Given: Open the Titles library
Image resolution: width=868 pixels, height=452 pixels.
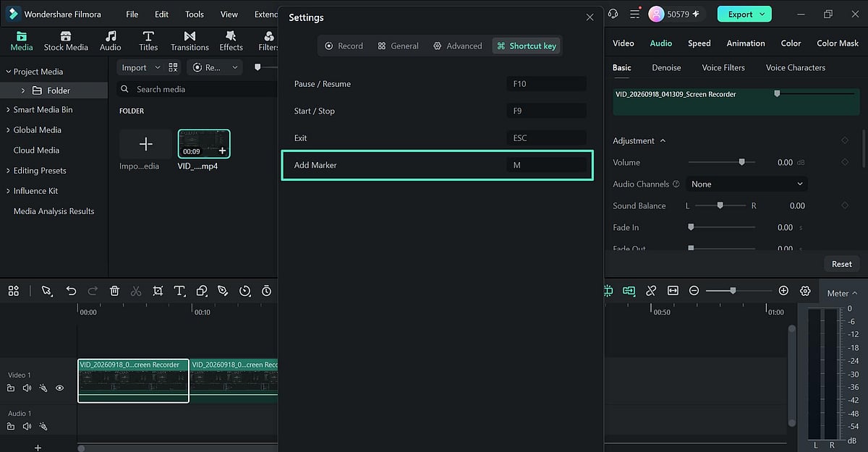Looking at the screenshot, I should [148, 41].
